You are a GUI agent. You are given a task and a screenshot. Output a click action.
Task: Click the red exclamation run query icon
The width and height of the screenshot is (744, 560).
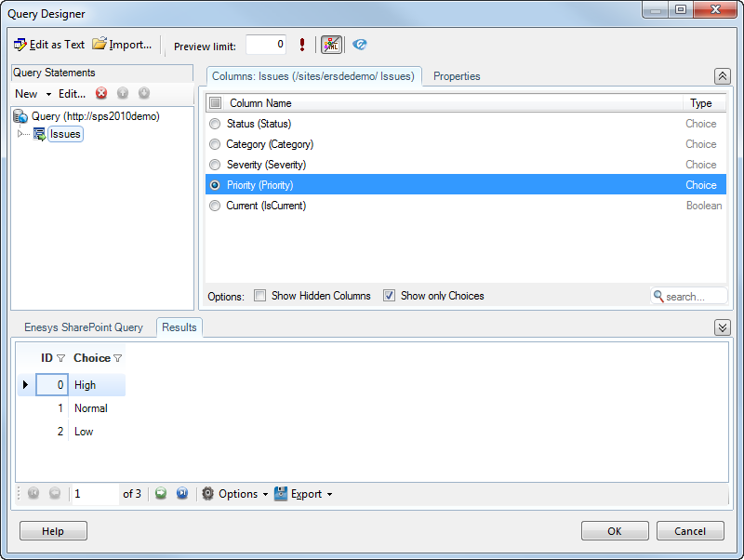click(x=302, y=45)
